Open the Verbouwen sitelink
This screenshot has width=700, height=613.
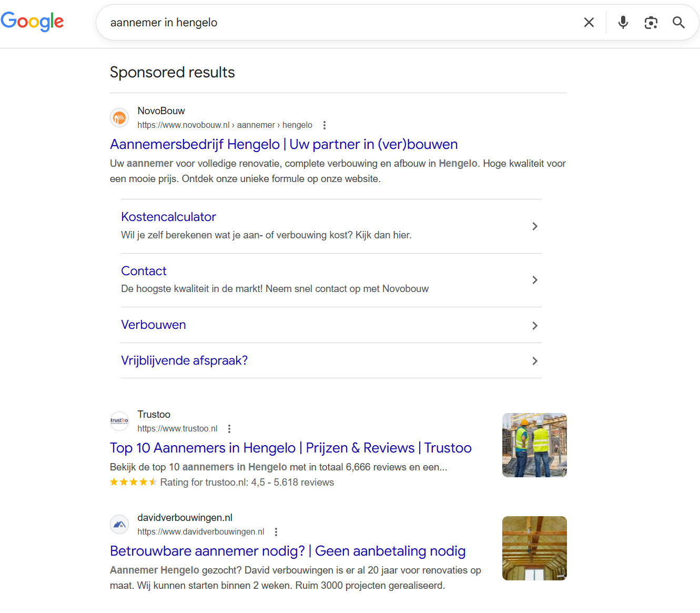pos(154,325)
